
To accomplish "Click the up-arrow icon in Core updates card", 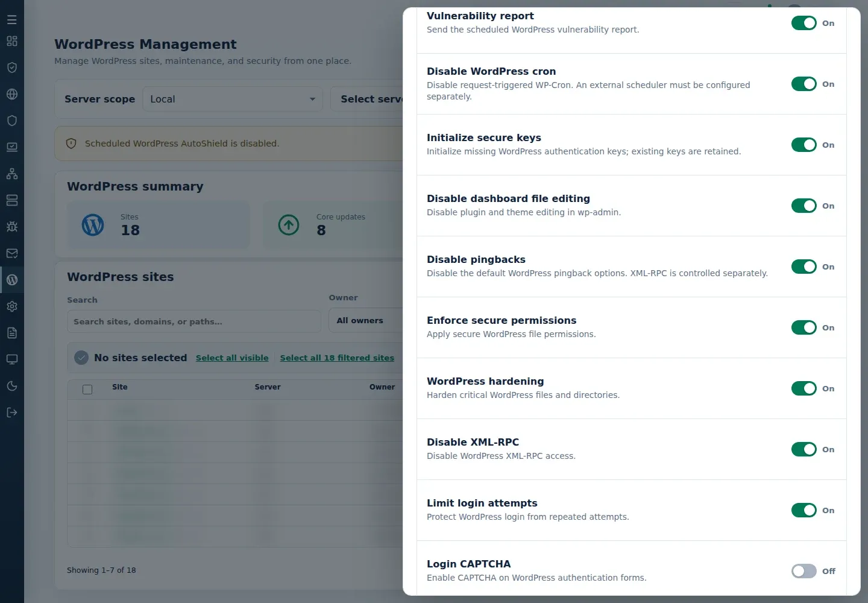I will click(289, 225).
